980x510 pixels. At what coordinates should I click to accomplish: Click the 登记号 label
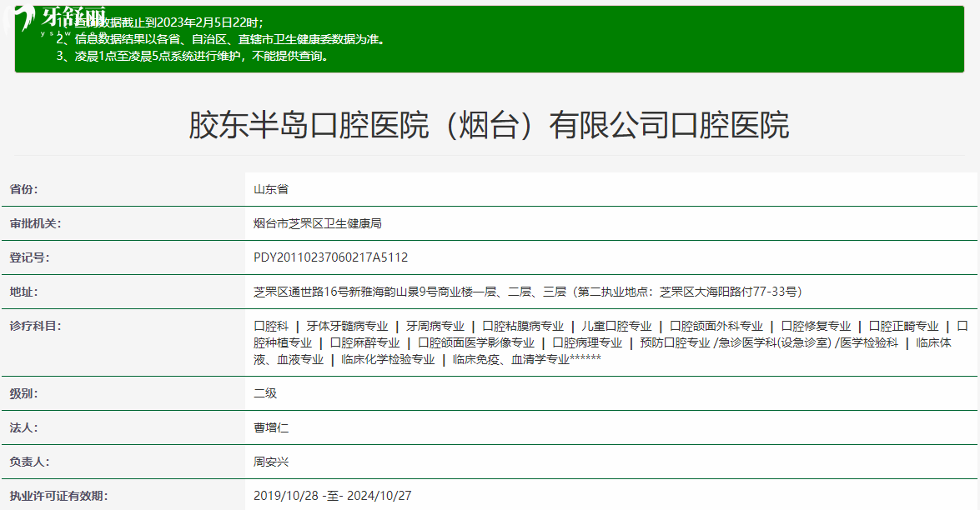tap(29, 257)
